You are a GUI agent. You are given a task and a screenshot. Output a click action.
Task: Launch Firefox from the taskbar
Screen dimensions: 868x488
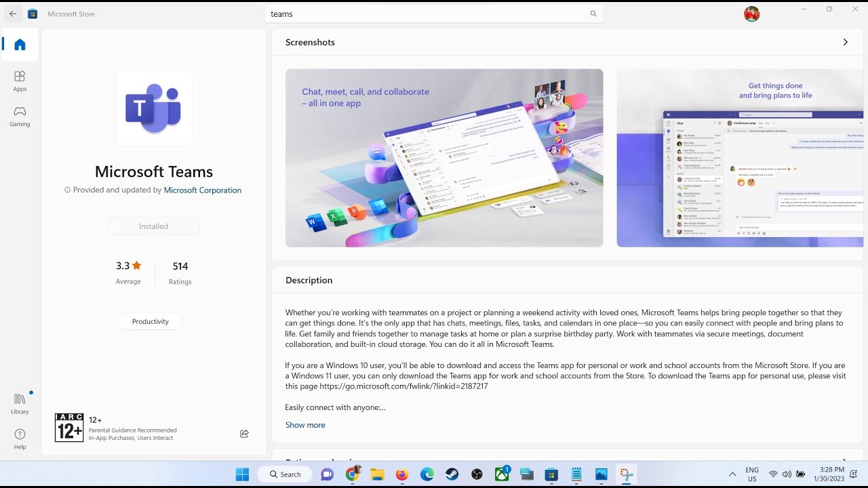(402, 474)
